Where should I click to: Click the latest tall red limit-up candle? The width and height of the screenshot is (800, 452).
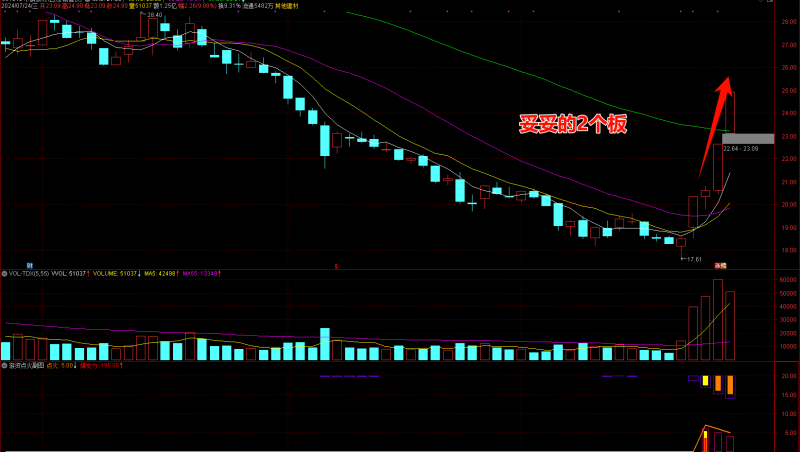730,112
